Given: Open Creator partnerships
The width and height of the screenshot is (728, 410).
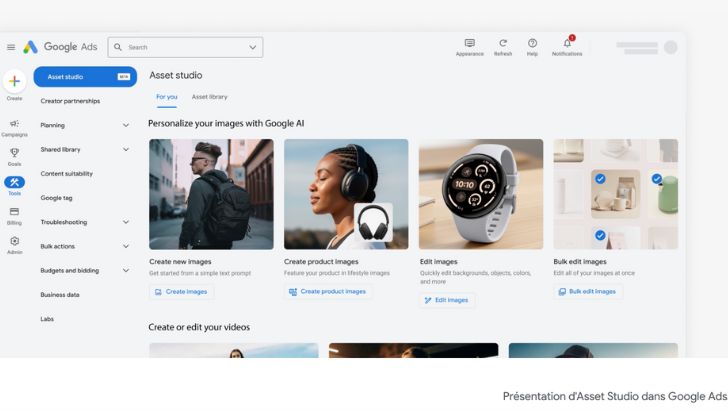Looking at the screenshot, I should click(70, 101).
